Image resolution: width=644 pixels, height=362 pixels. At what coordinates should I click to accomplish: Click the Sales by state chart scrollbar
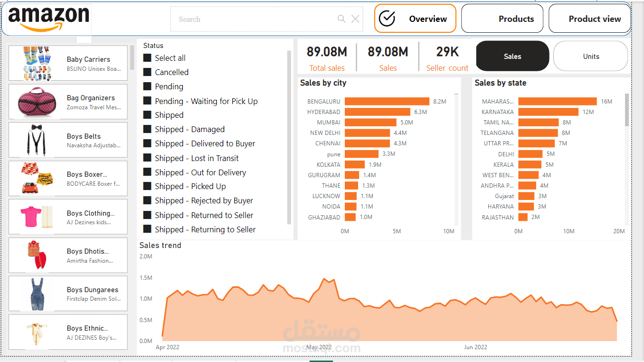[627, 110]
